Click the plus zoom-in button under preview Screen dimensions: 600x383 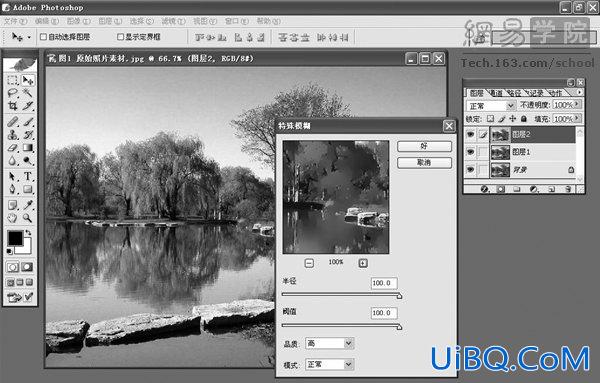[363, 263]
